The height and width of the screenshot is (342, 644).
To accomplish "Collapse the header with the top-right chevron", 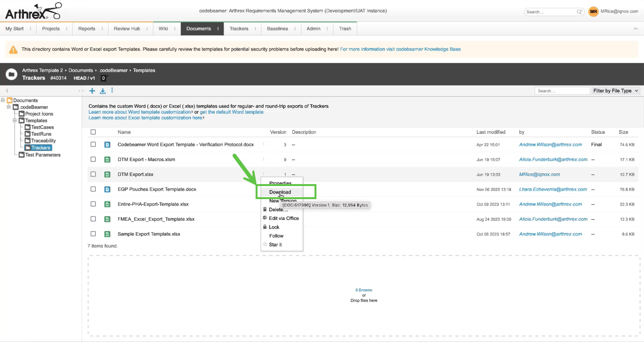I will (x=636, y=29).
